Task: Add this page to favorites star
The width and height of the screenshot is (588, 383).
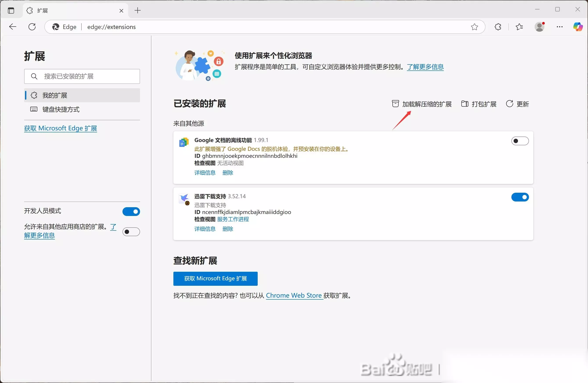Action: point(474,27)
